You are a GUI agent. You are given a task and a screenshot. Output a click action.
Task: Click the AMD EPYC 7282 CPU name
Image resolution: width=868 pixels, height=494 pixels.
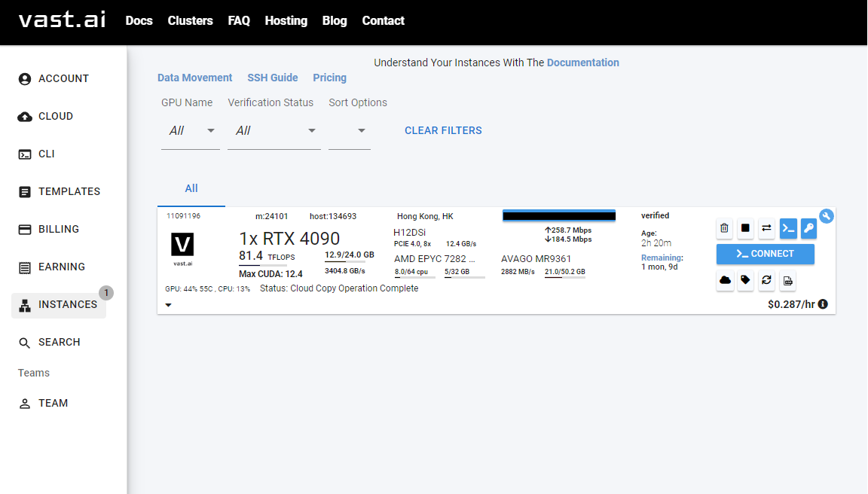click(434, 259)
